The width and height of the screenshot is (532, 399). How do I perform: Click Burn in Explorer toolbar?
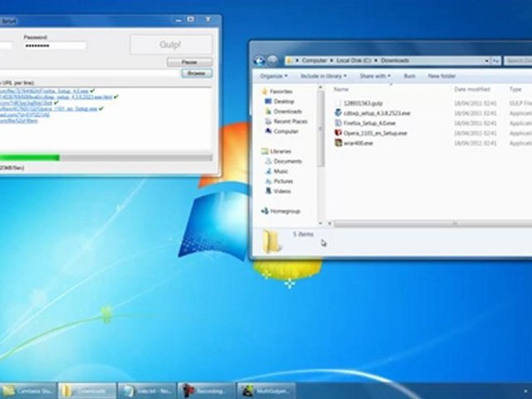coord(410,76)
